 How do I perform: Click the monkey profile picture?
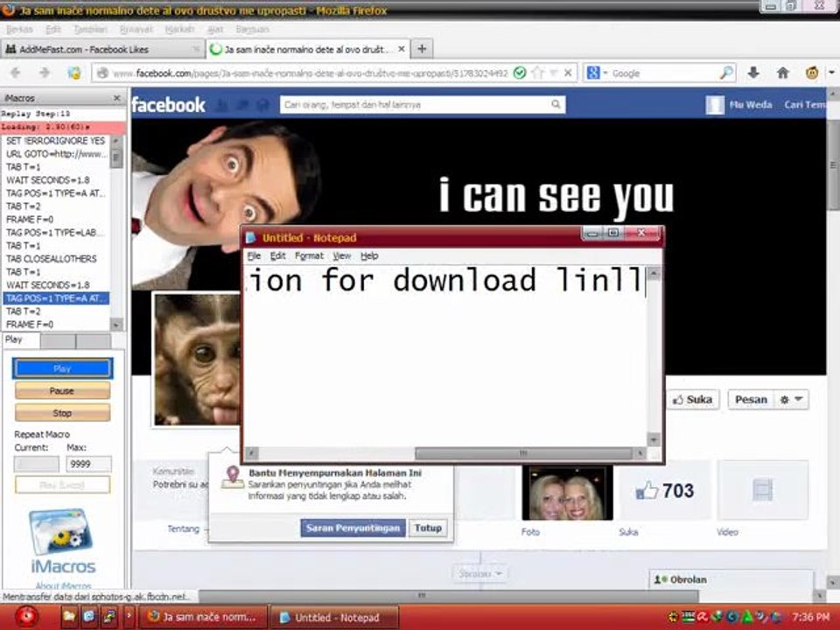(x=197, y=360)
